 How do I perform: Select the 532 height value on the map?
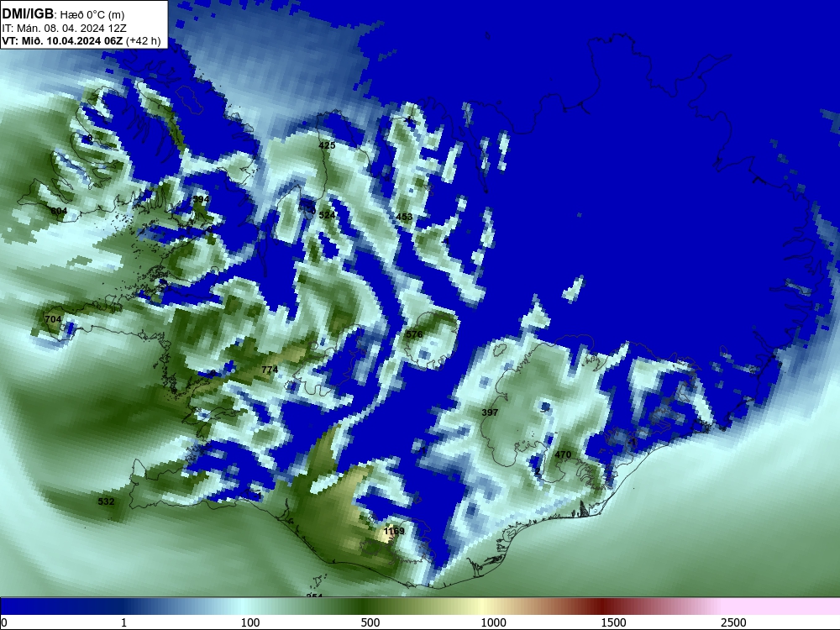click(x=106, y=501)
